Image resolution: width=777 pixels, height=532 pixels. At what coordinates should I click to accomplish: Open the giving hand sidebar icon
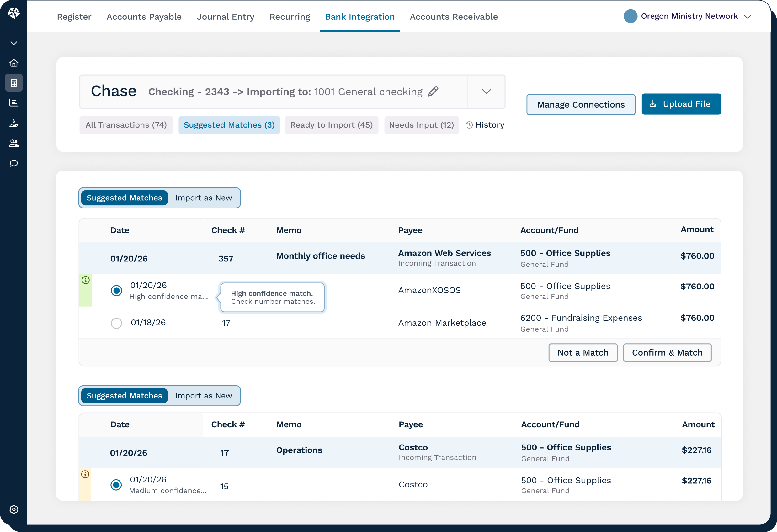[14, 123]
